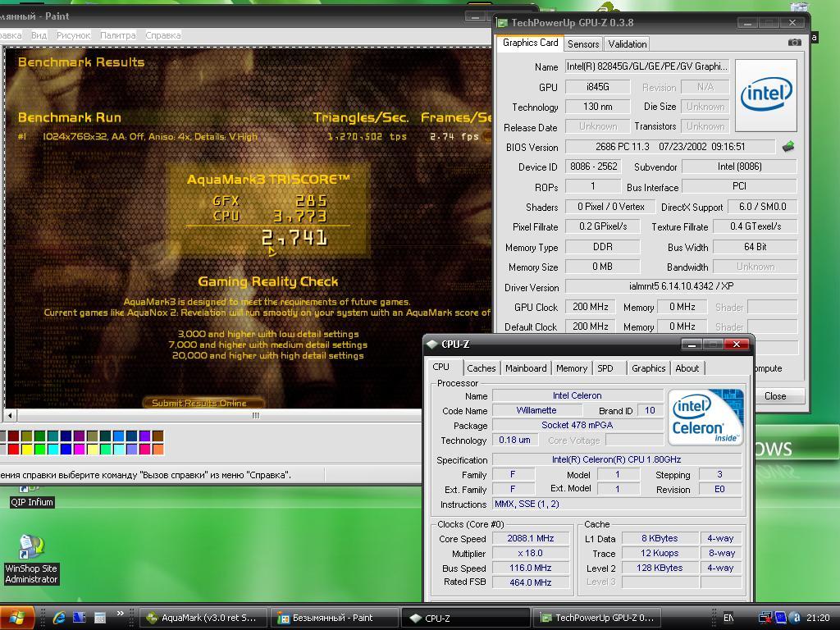
Task: Click the network tray icon with red mark
Action: 765,618
